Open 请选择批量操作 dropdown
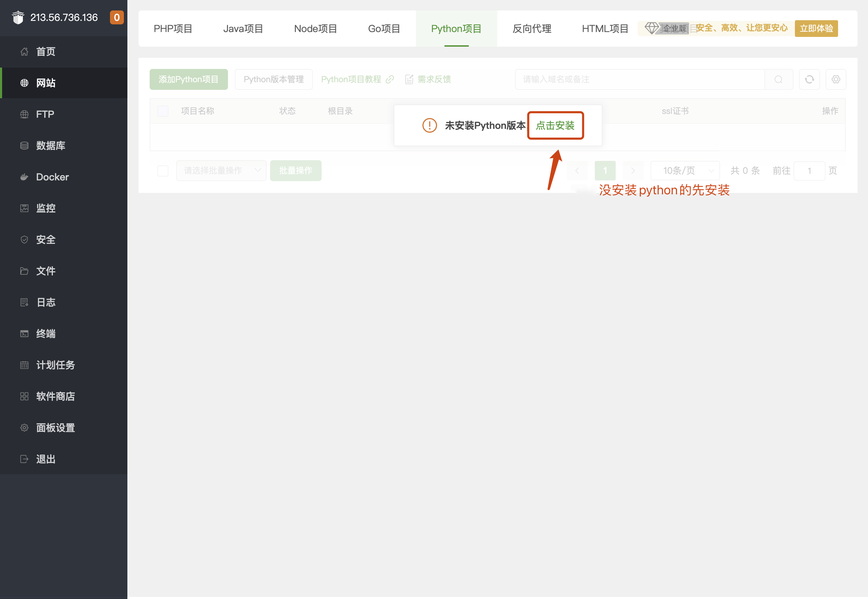 point(221,171)
